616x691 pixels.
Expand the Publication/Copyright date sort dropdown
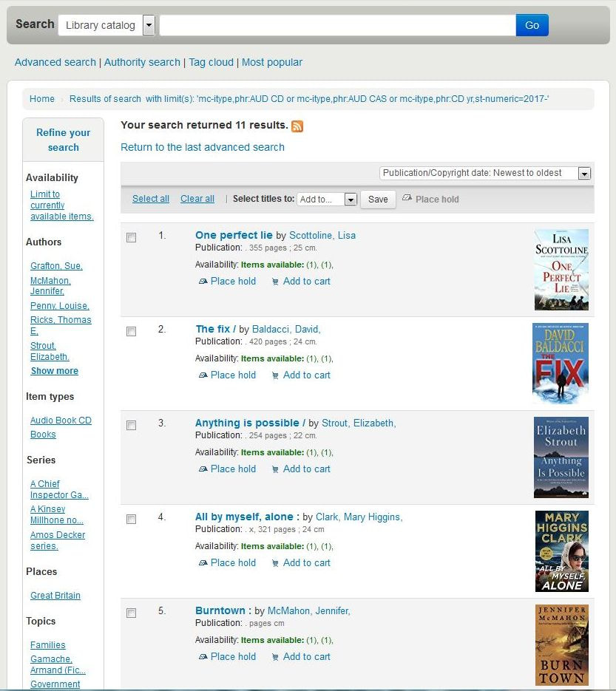584,173
